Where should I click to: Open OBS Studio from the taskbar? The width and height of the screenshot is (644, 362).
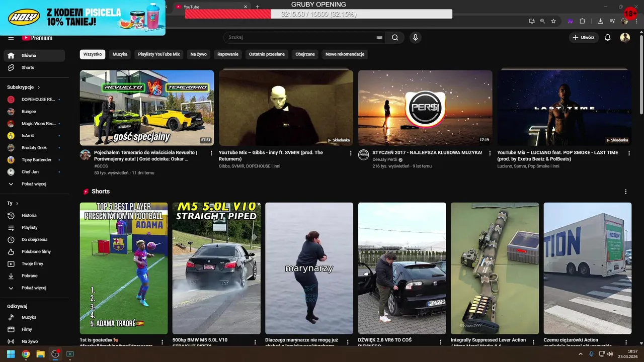(x=55, y=354)
